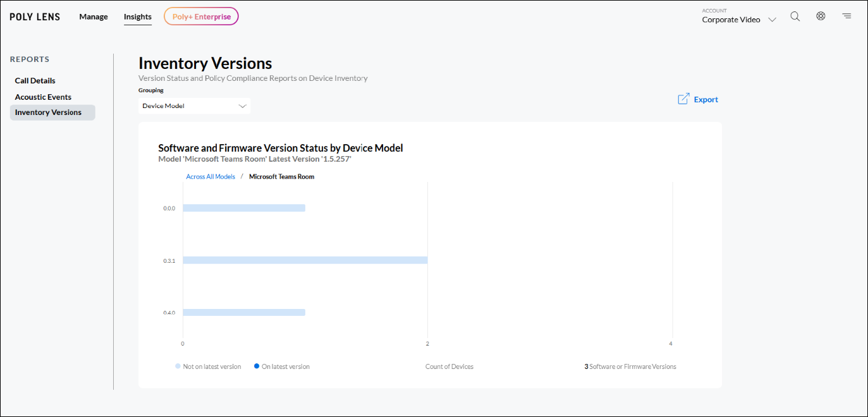Screen dimensions: 868x417
Task: Toggle the 'On latest version' legend item
Action: click(281, 366)
